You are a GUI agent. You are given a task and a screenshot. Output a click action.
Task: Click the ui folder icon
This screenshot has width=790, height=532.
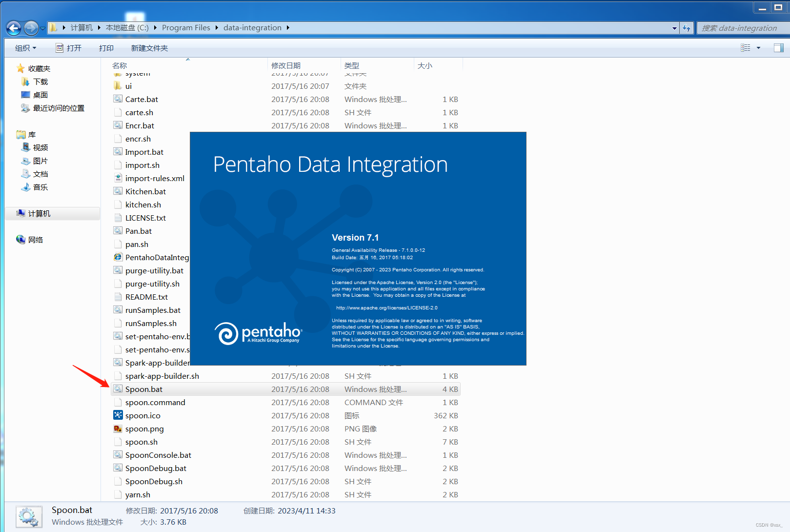[x=118, y=86]
